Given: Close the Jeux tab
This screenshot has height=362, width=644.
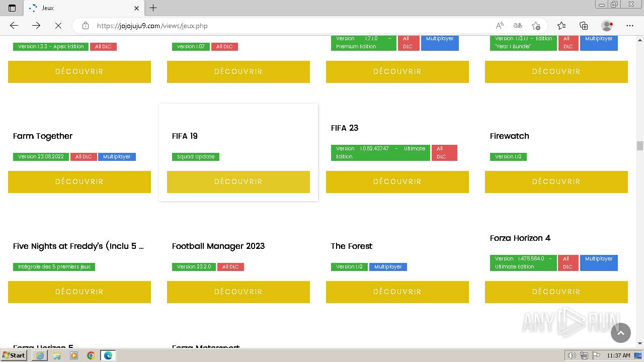Looking at the screenshot, I should coord(136,8).
